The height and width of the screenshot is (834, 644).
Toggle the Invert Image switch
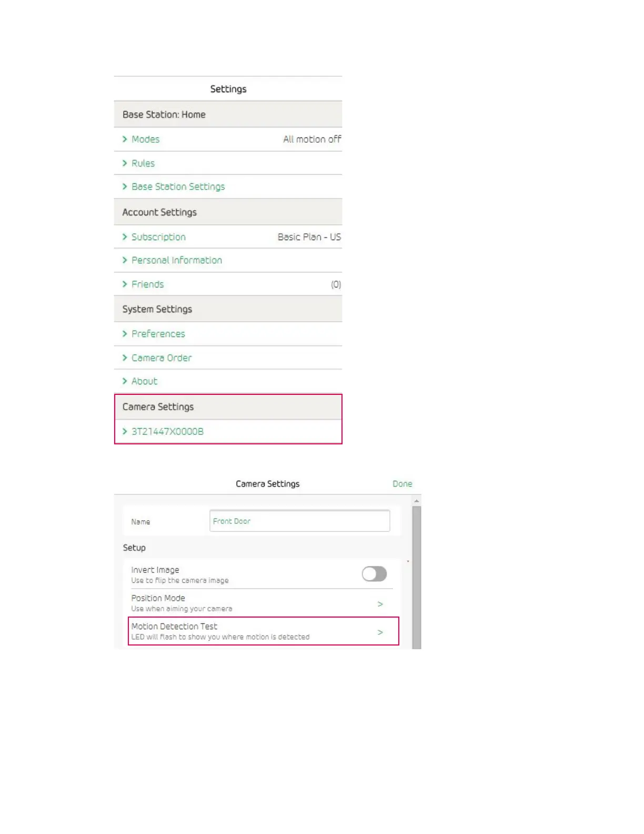(374, 574)
